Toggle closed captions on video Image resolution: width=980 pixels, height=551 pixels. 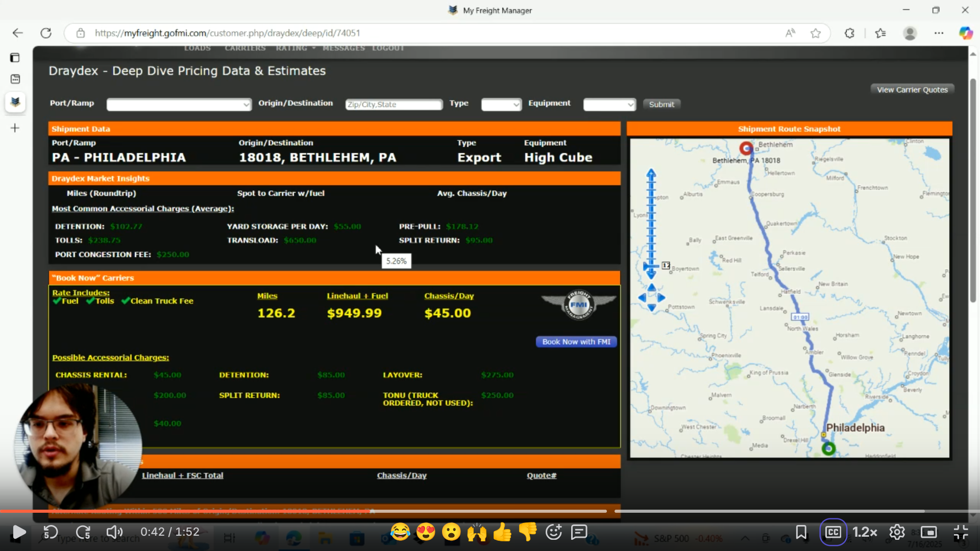(833, 532)
